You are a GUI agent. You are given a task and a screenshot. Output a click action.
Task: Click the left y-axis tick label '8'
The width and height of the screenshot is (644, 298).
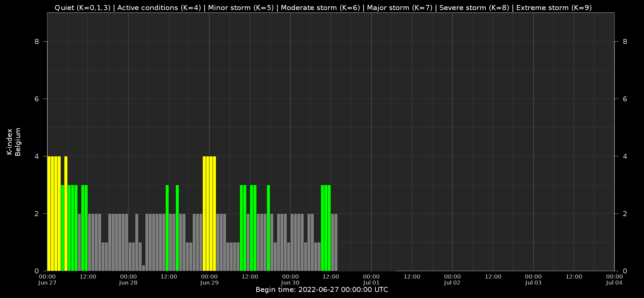coord(37,42)
